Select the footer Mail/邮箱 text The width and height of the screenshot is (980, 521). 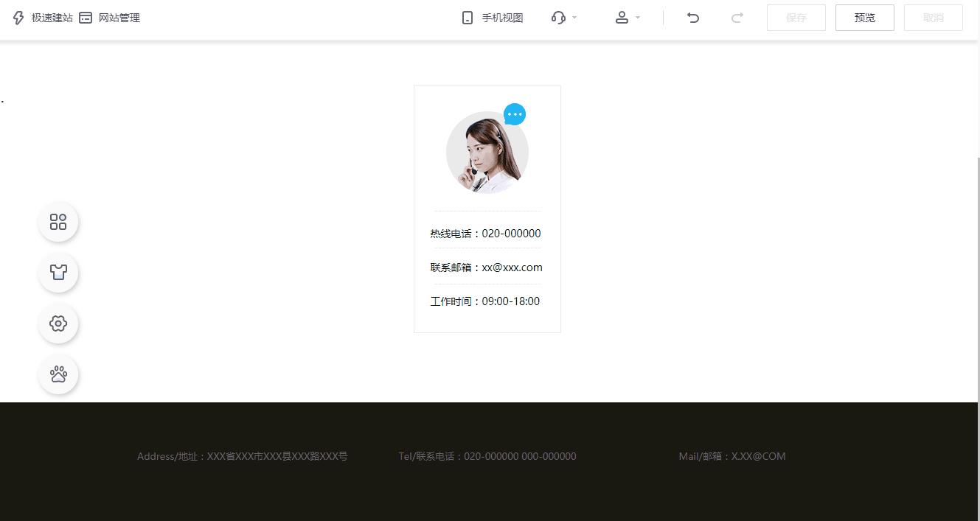click(732, 456)
